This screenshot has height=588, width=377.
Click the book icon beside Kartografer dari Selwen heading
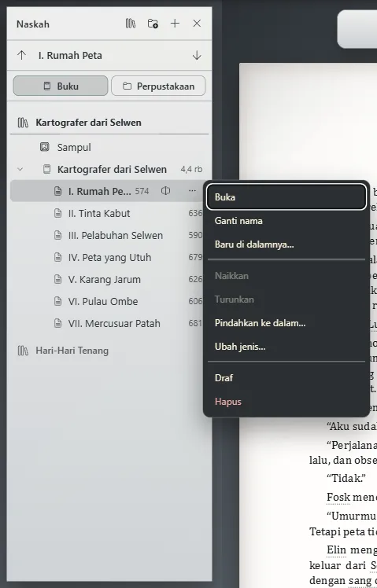tap(23, 123)
